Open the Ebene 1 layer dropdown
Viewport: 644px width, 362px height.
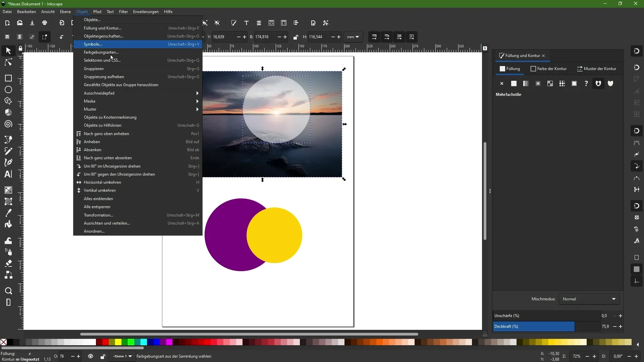pos(122,356)
